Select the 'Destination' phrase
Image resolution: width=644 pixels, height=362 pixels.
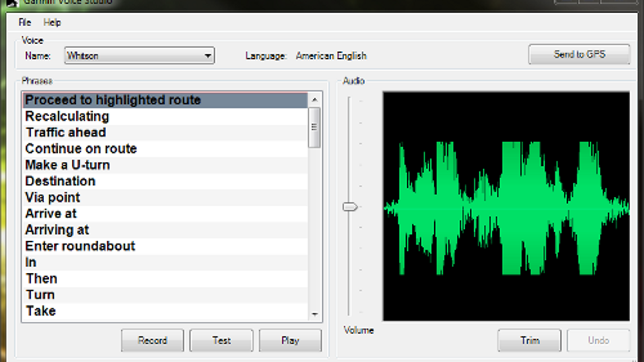[165, 181]
